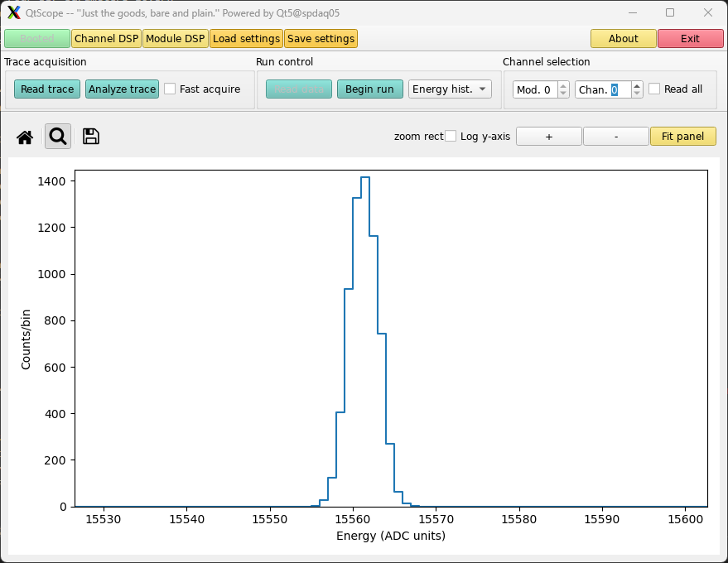Viewport: 728px width, 563px height.
Task: Click the QtScope X app icon
Action: (13, 12)
